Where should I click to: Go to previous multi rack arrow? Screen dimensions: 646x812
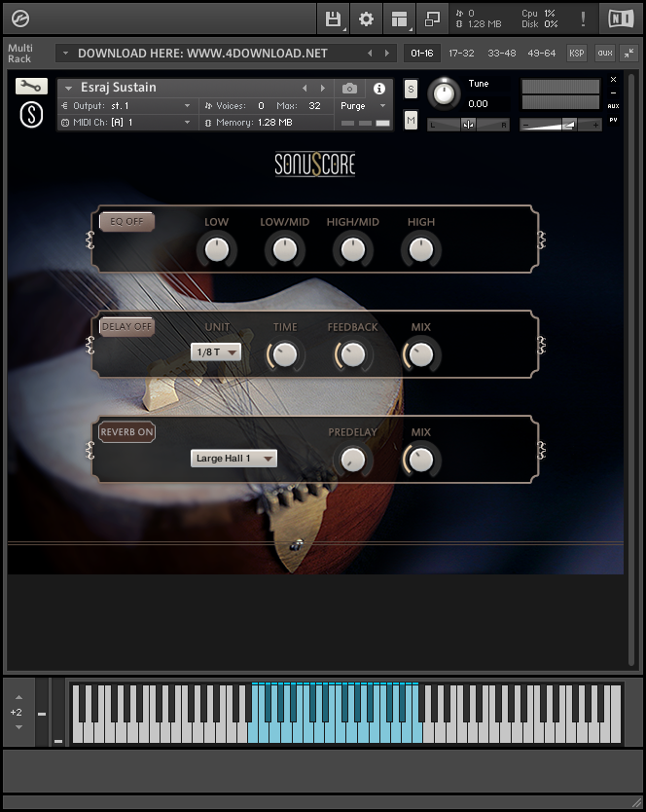(x=370, y=53)
